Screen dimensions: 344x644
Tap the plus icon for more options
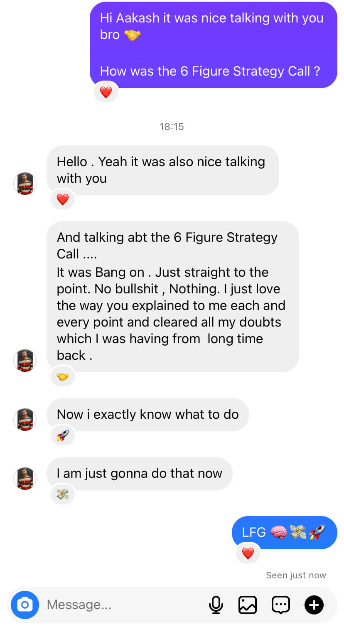coord(314,605)
